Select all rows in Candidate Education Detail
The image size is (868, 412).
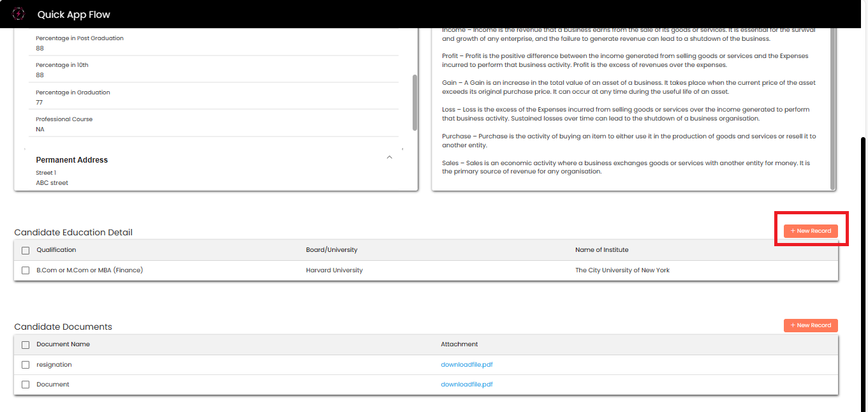click(26, 251)
